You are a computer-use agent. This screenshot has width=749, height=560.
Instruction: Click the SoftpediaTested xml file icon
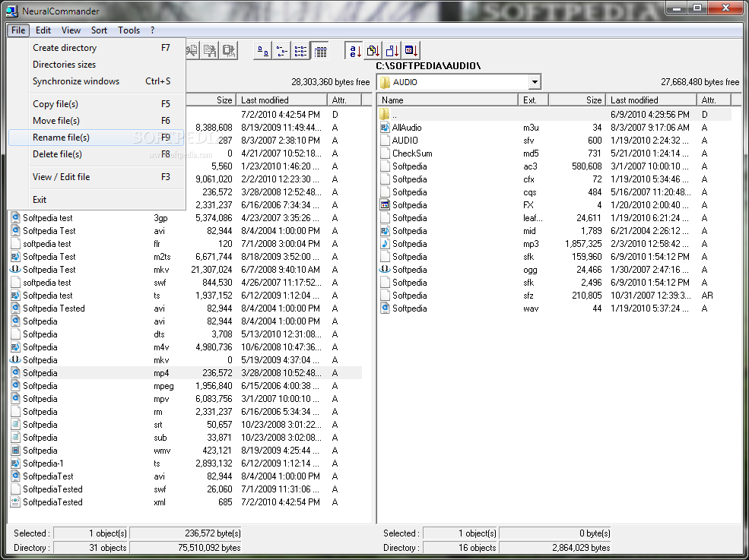click(x=15, y=501)
